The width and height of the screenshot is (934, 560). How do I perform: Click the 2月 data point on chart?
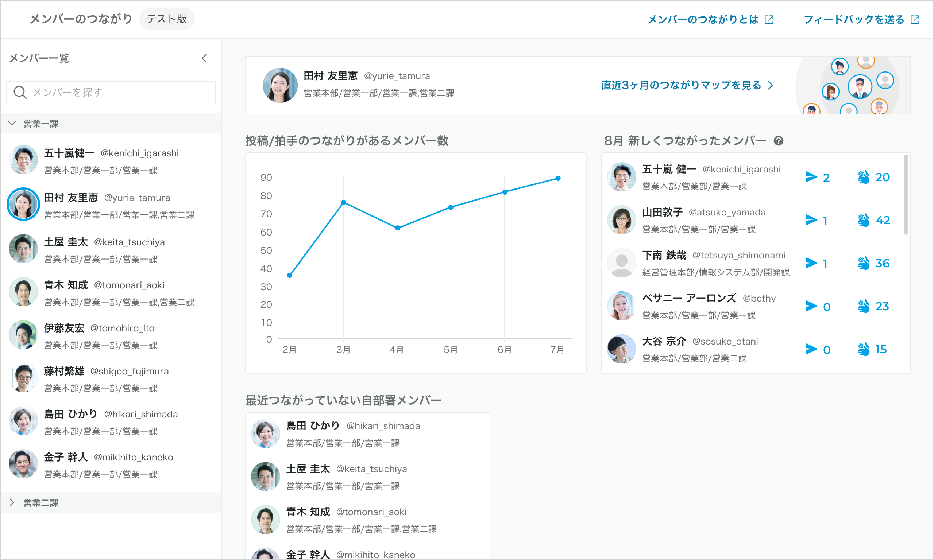[290, 276]
